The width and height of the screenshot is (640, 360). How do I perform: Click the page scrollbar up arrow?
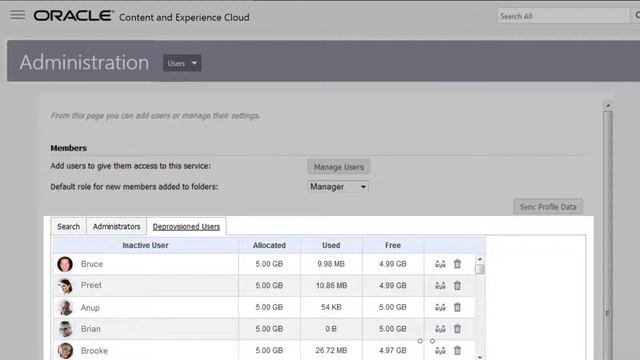pos(608,106)
